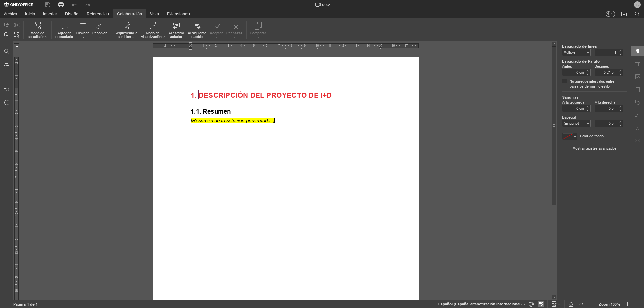Viewport: 644px width, 308px height.
Task: Toggle paragraph settings sidebar button
Action: click(x=638, y=51)
